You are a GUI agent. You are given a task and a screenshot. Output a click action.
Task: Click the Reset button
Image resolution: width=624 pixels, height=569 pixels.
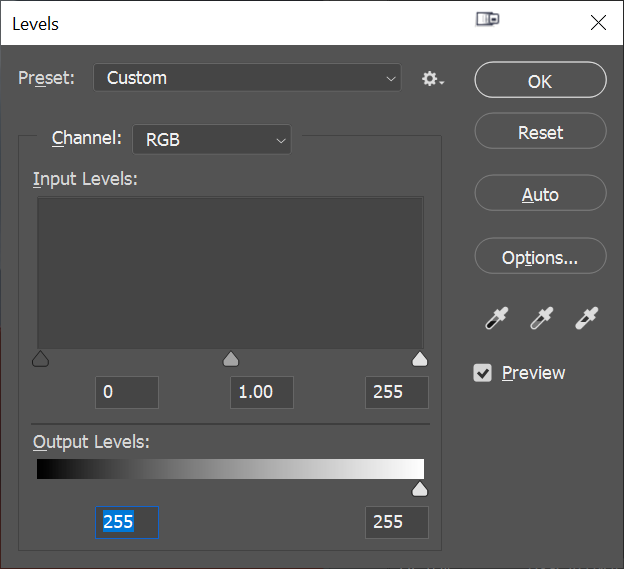coord(540,131)
